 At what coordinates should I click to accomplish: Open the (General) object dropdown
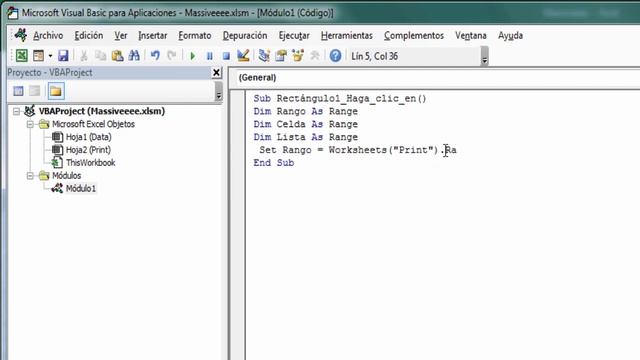point(434,78)
